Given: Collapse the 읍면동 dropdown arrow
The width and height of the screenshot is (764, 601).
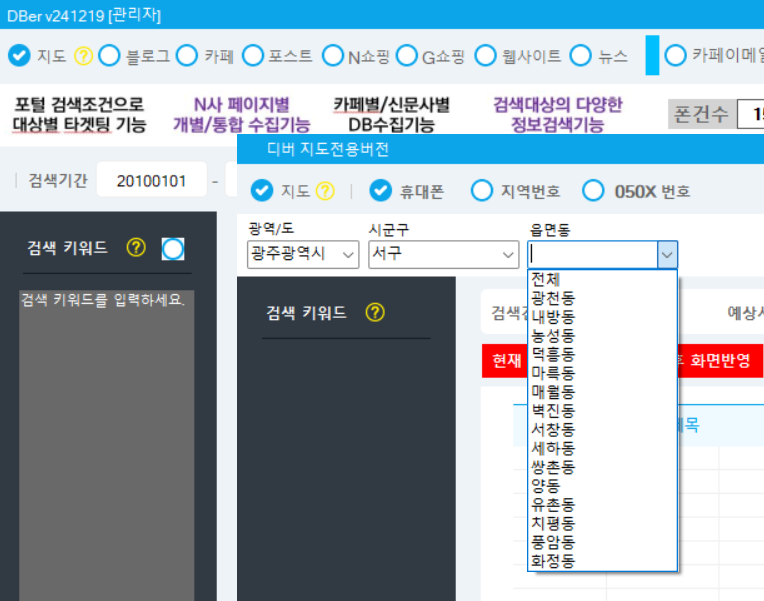Looking at the screenshot, I should [x=667, y=255].
